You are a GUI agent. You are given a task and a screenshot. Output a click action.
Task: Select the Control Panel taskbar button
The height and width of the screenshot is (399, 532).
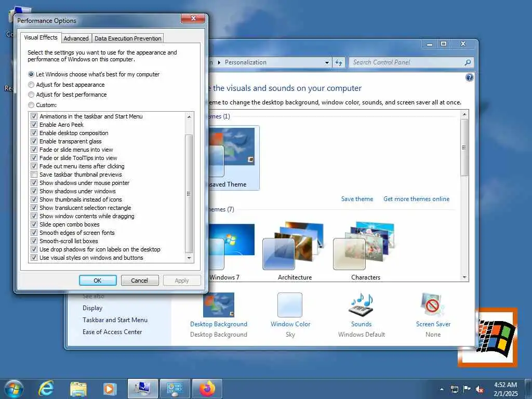(x=175, y=389)
